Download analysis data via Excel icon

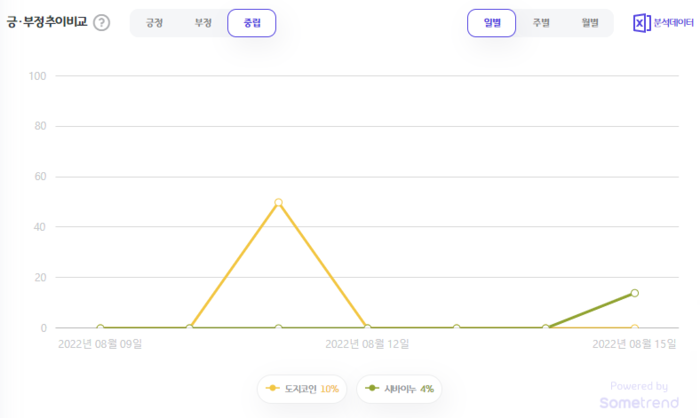point(641,23)
